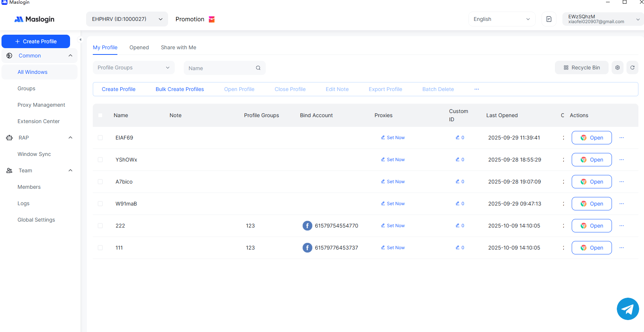Click the Facebook icon in row 222
Viewport: 644px width, 332px height.
pyautogui.click(x=307, y=226)
